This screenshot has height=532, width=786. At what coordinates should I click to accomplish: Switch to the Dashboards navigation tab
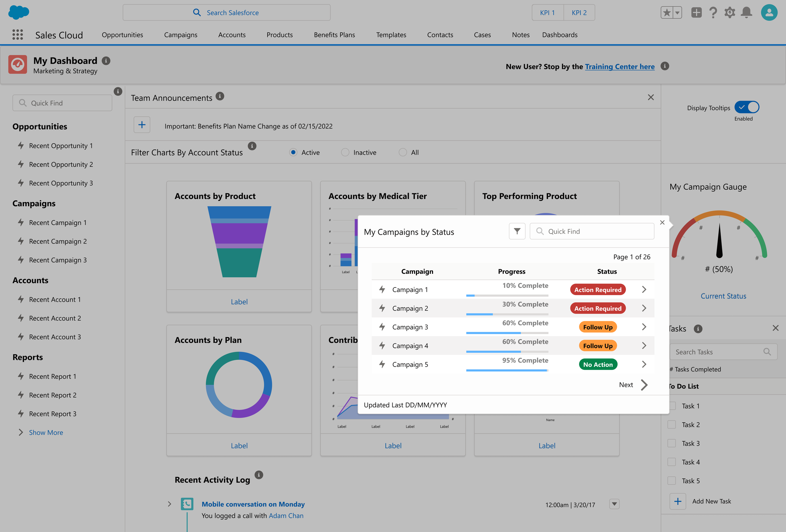(x=559, y=35)
